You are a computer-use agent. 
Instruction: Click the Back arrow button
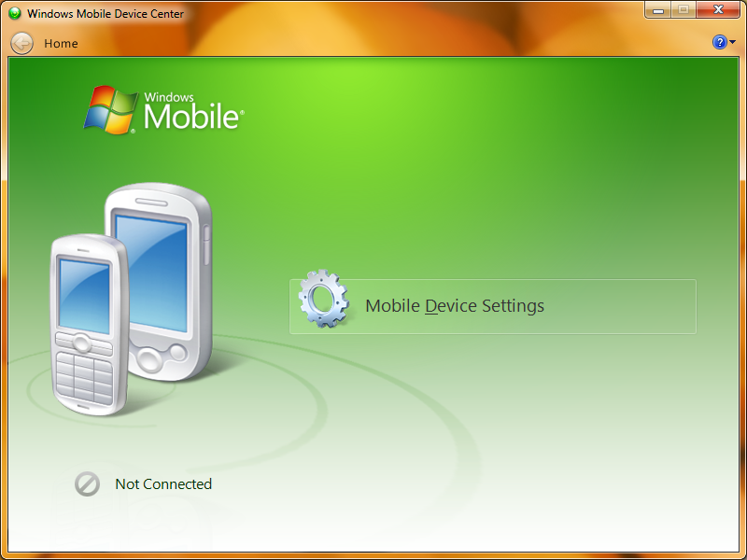click(21, 43)
